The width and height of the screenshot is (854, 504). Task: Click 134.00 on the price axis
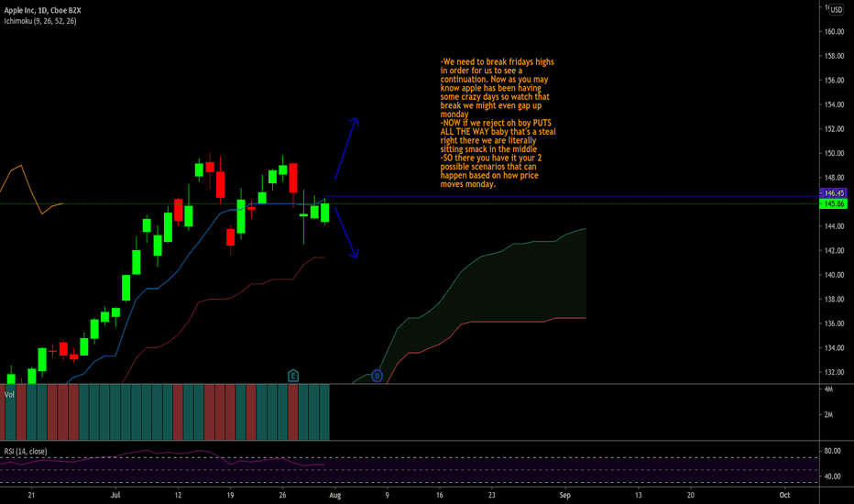(834, 347)
